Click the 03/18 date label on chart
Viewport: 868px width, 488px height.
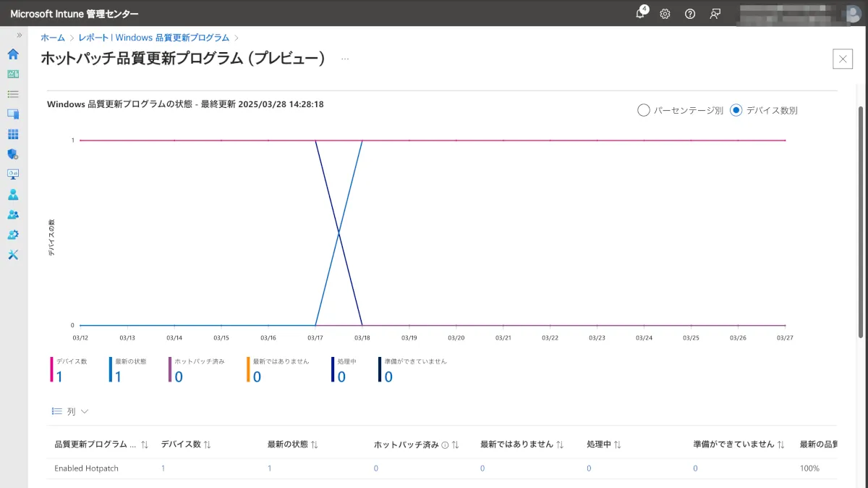coord(362,337)
